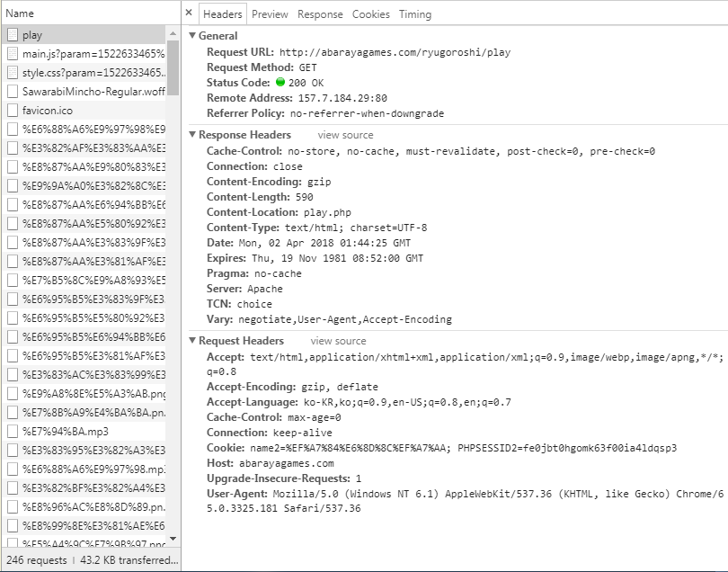728x572 pixels.
Task: Click the favicon.ico file icon
Action: pos(13,111)
